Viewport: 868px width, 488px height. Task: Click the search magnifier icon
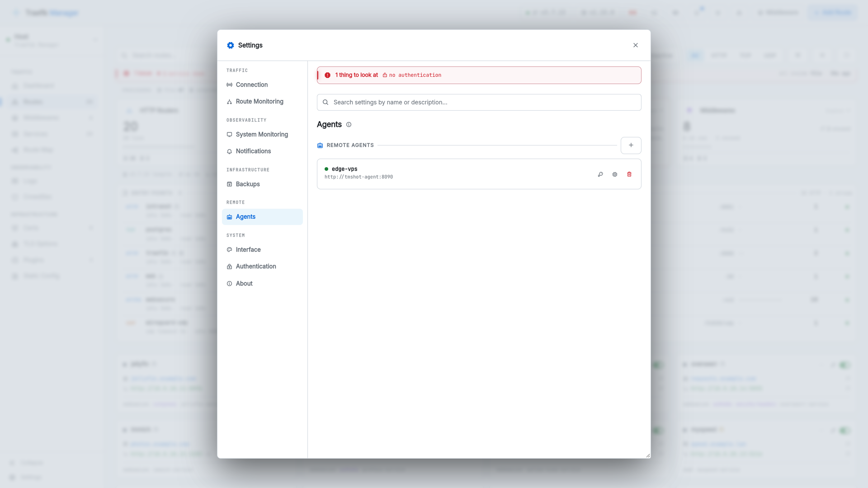coord(325,102)
